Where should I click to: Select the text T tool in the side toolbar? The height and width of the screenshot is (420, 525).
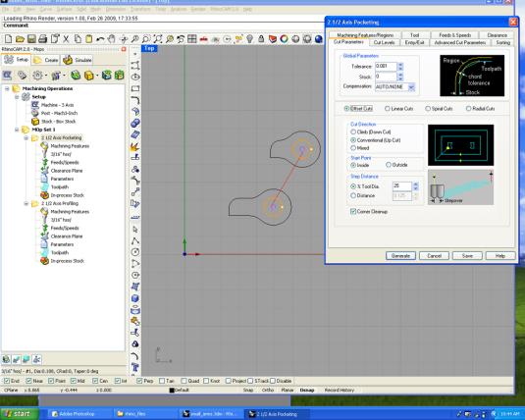135,367
